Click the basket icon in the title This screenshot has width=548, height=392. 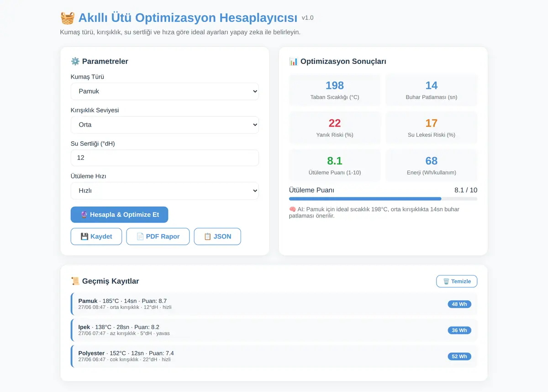67,18
